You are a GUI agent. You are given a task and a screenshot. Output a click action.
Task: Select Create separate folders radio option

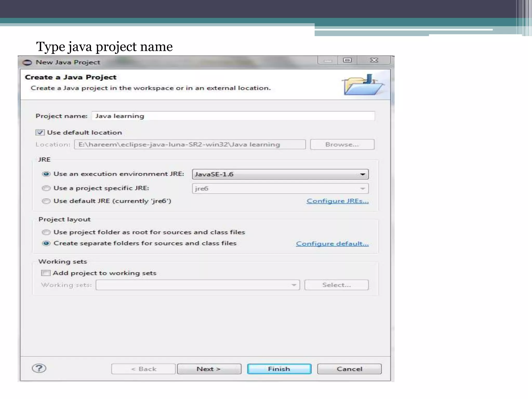[46, 243]
